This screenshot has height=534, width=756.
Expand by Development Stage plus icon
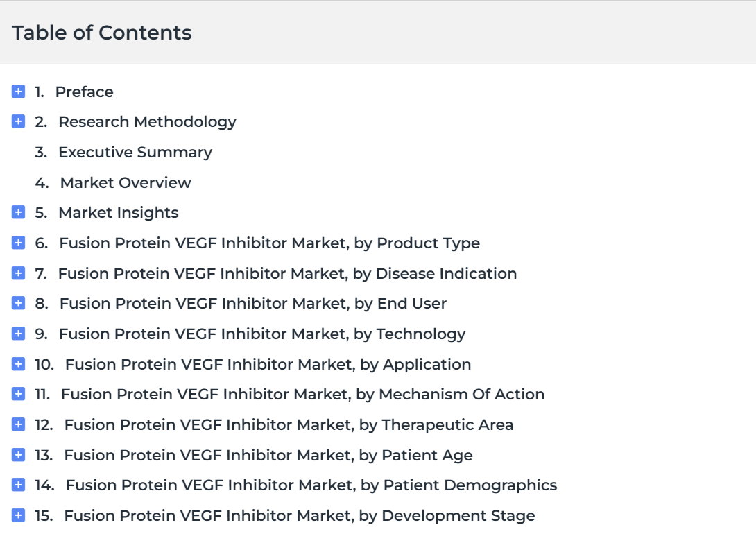[x=18, y=515]
